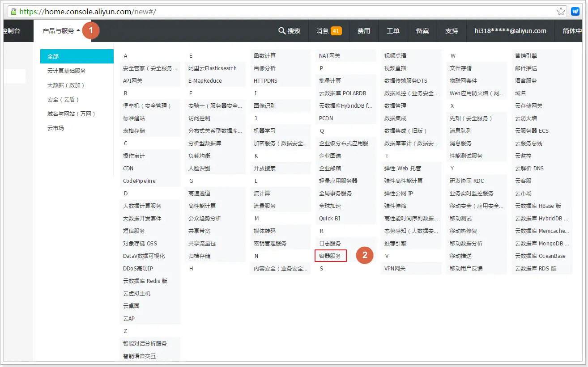Open 云解析 DNS link
588x367 pixels.
(529, 169)
